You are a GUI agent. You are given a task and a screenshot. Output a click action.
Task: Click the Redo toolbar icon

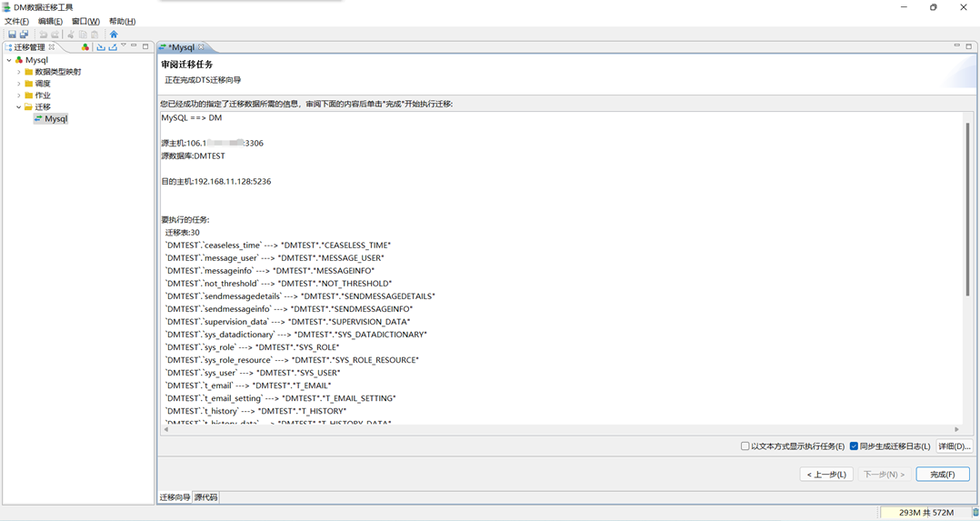click(55, 35)
